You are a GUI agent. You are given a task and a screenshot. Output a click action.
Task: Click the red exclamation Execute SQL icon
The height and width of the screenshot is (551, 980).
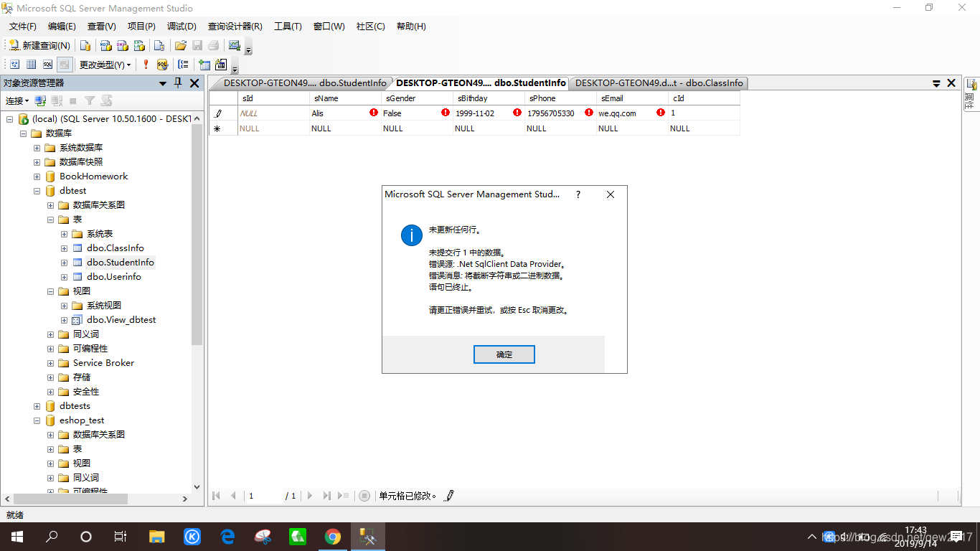click(146, 65)
